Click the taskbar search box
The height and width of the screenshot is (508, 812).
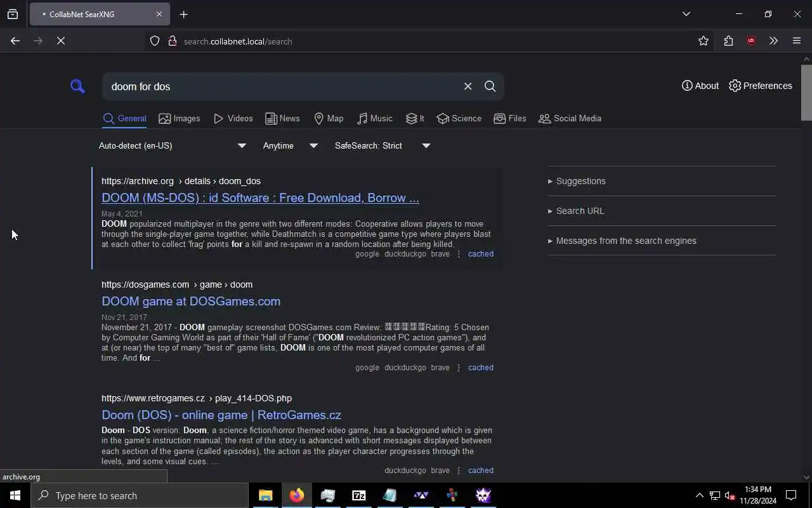point(140,495)
